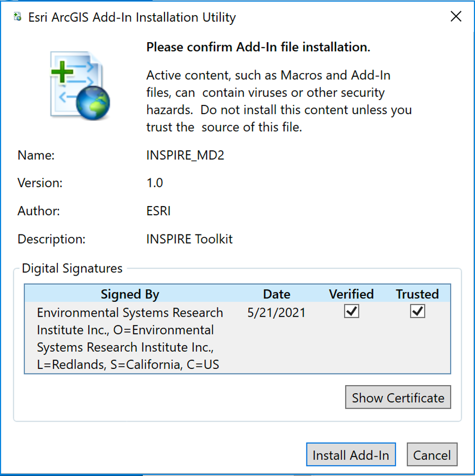The width and height of the screenshot is (475, 476).
Task: Click the Name: label
Action: [x=36, y=155]
